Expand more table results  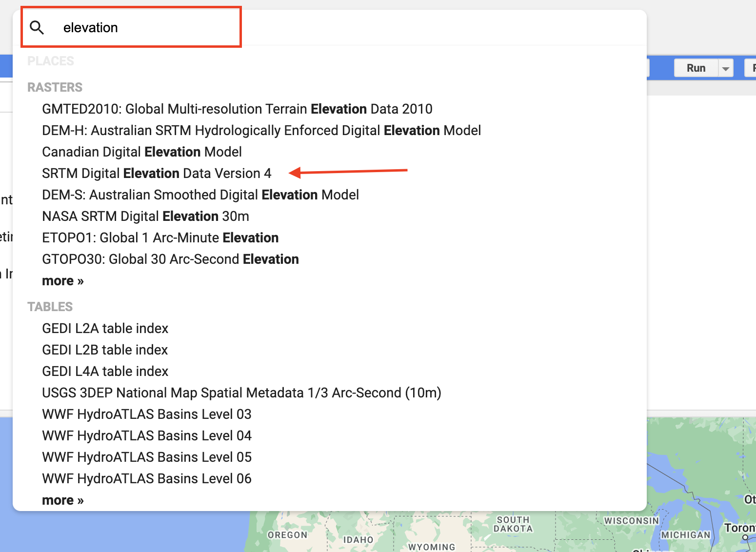pyautogui.click(x=62, y=500)
